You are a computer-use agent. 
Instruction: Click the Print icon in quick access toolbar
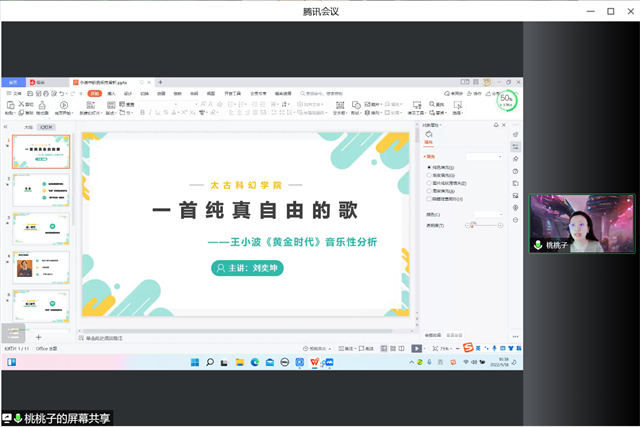pos(46,93)
